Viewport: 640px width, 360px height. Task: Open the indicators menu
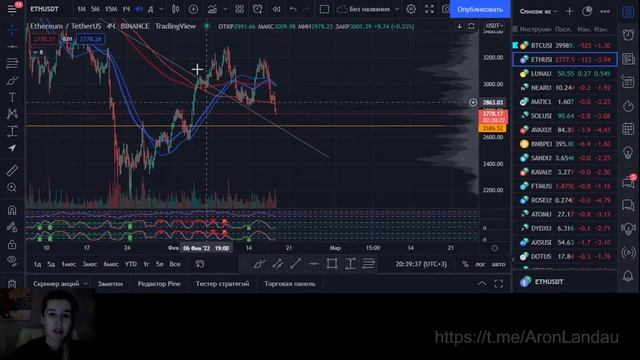point(212,9)
